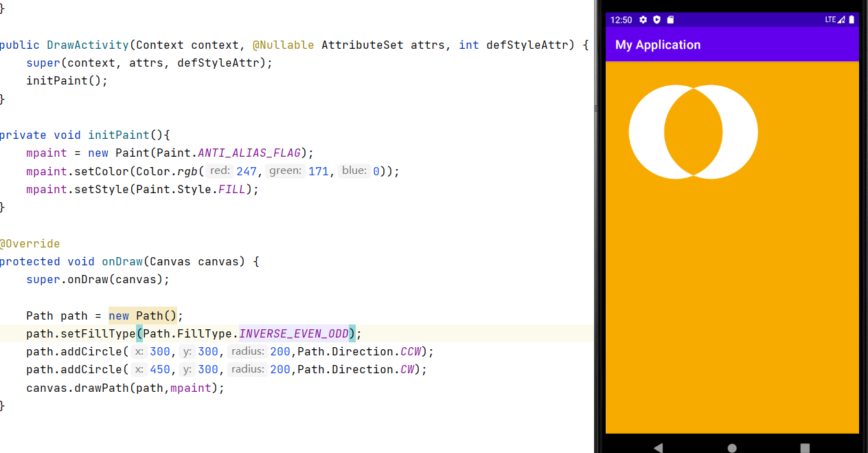Click the My Application toolbar title
The height and width of the screenshot is (453, 868).
tap(658, 45)
